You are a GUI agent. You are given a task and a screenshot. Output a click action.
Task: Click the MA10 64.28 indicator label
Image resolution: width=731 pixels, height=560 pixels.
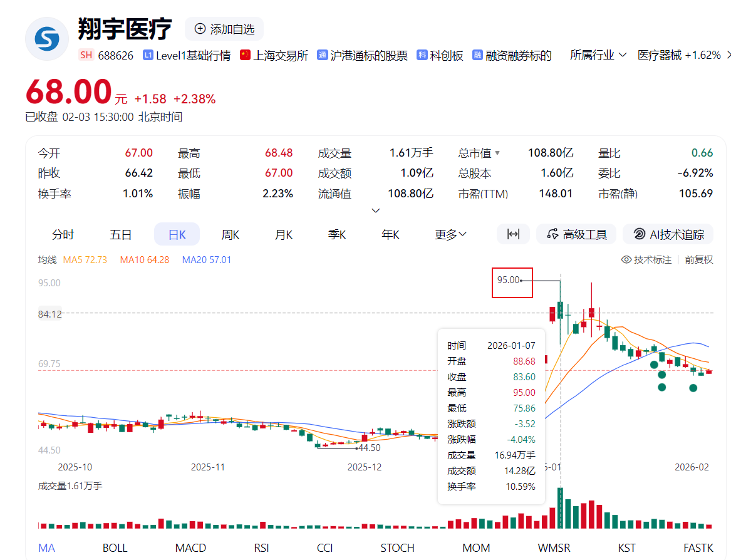(145, 260)
